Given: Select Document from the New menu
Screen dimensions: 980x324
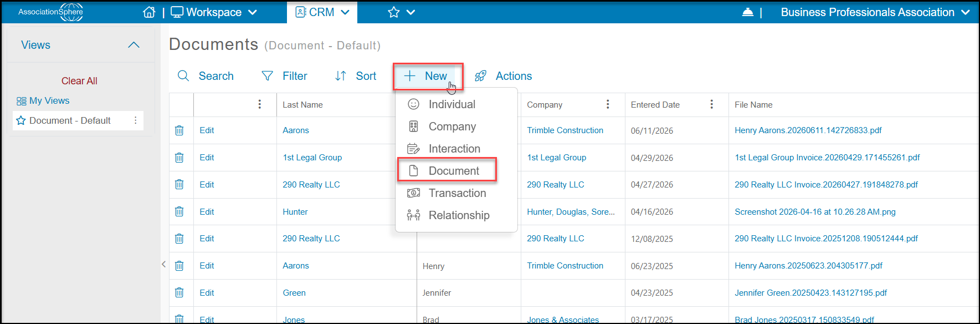Looking at the screenshot, I should (x=447, y=171).
